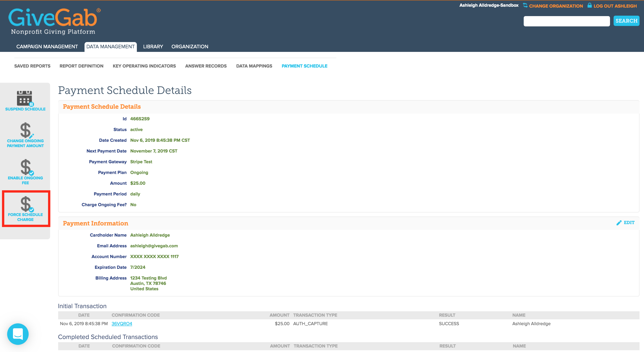Click the Next Payment Date value
The image size is (644, 352).
tap(154, 151)
